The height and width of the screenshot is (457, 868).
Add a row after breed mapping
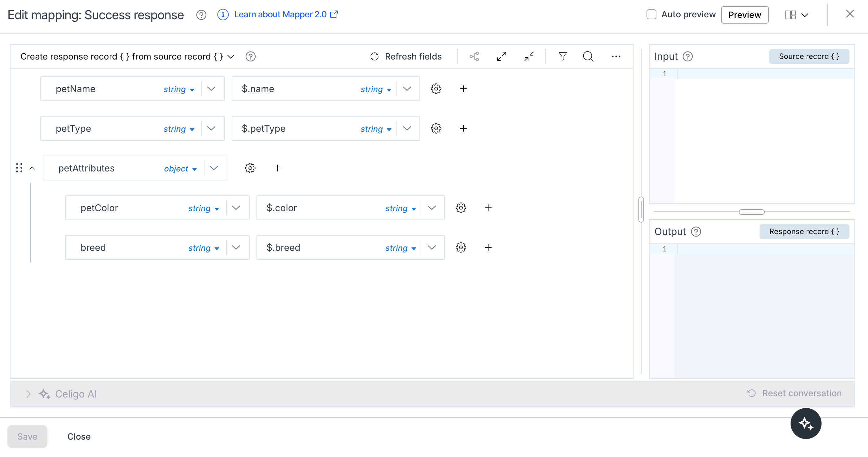[x=488, y=247]
